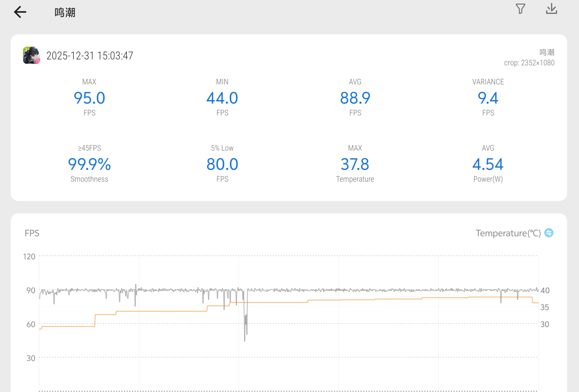Tap the 5% Low 80.0 value
The image size is (579, 392).
click(222, 164)
